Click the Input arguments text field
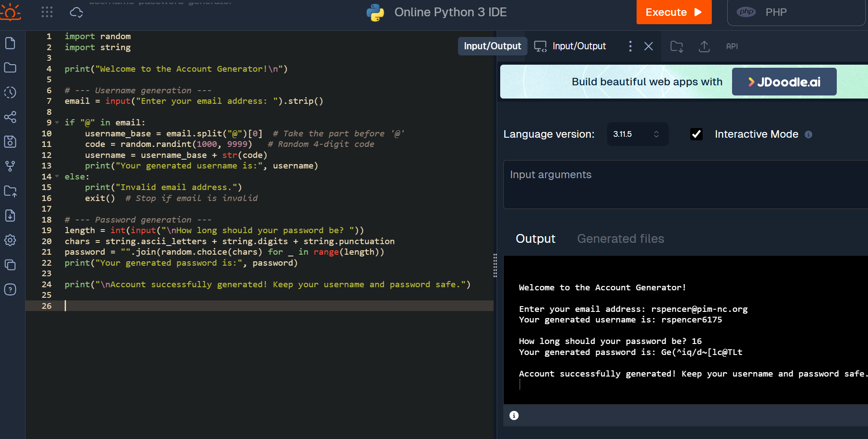Image resolution: width=868 pixels, height=439 pixels. pos(685,185)
